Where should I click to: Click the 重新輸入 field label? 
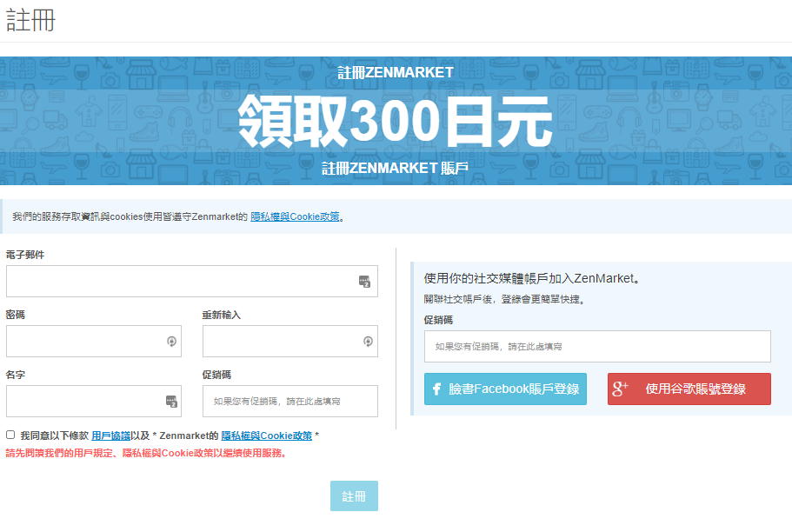pos(222,316)
